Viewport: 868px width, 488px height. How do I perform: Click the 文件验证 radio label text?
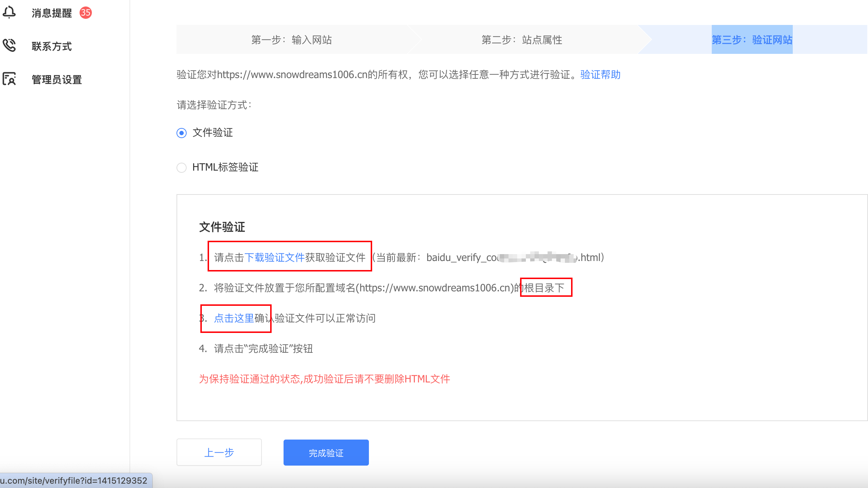[213, 133]
